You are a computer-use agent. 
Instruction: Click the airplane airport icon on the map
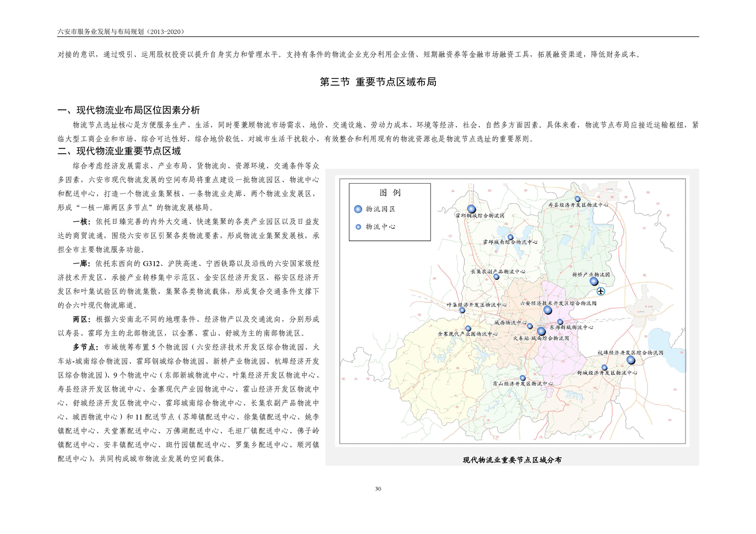601,291
